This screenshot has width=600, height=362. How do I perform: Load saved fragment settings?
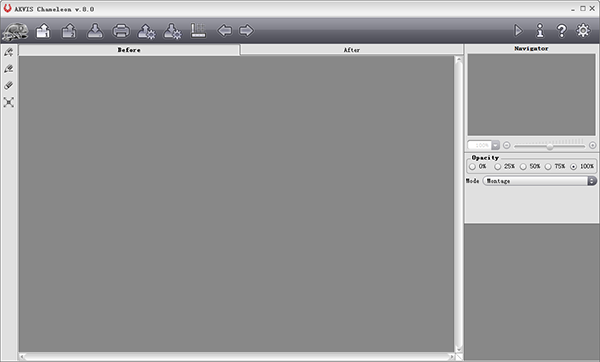(146, 31)
